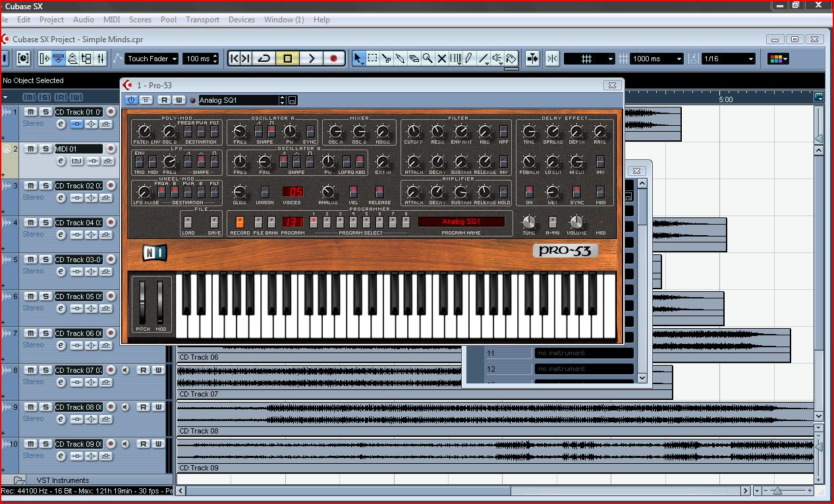Viewport: 834px width, 504px height.
Task: Select the Color paint bucket tool
Action: 511,59
